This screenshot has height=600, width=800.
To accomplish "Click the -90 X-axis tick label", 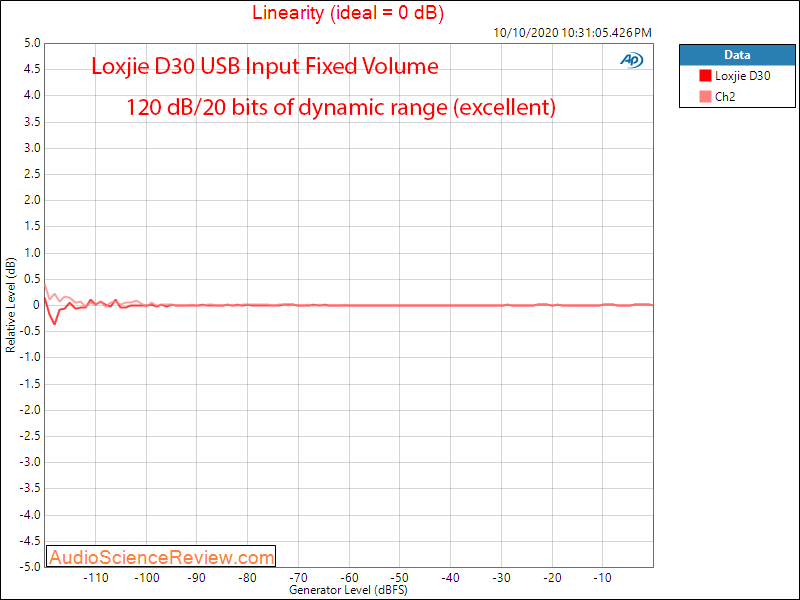I will pyautogui.click(x=197, y=578).
